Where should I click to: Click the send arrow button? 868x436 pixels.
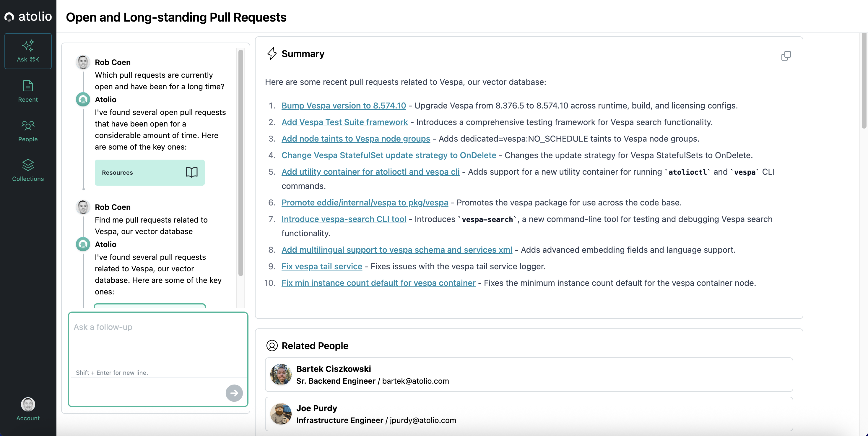coord(234,393)
